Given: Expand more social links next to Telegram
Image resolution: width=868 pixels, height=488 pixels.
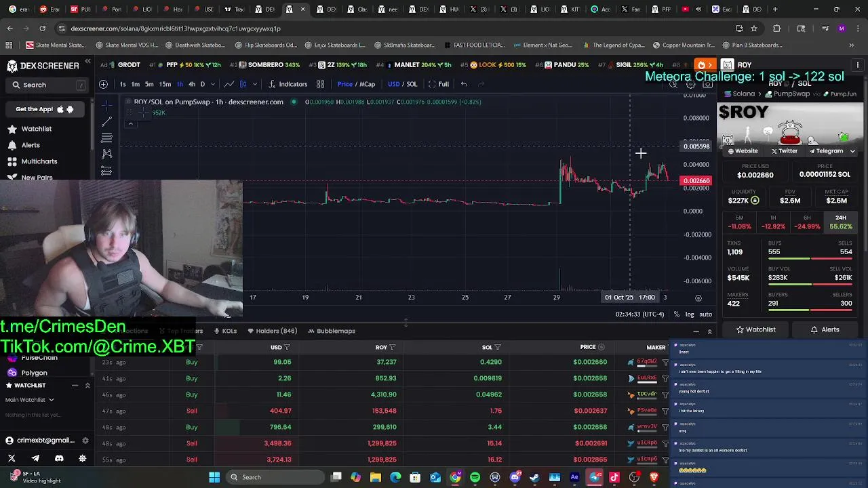Looking at the screenshot, I should tap(852, 151).
